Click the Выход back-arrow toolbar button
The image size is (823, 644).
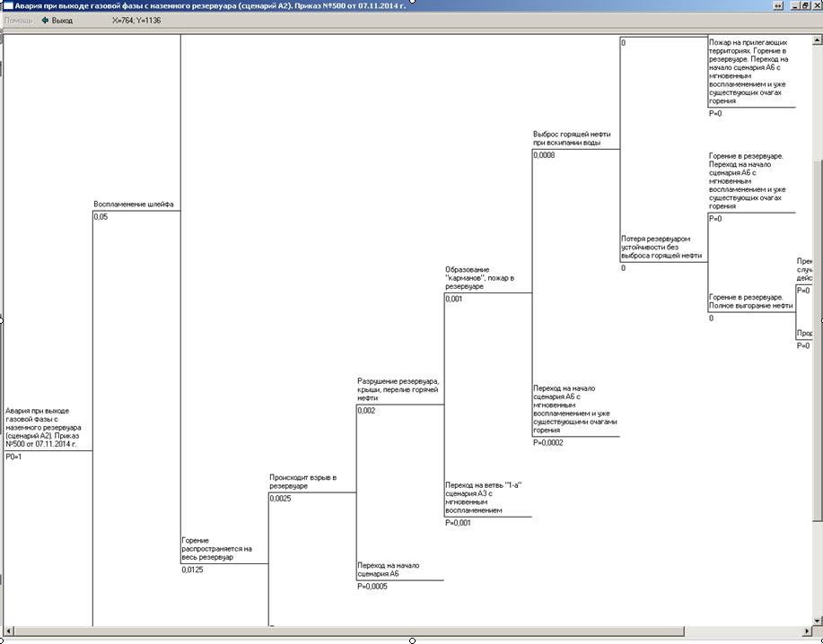(x=57, y=20)
